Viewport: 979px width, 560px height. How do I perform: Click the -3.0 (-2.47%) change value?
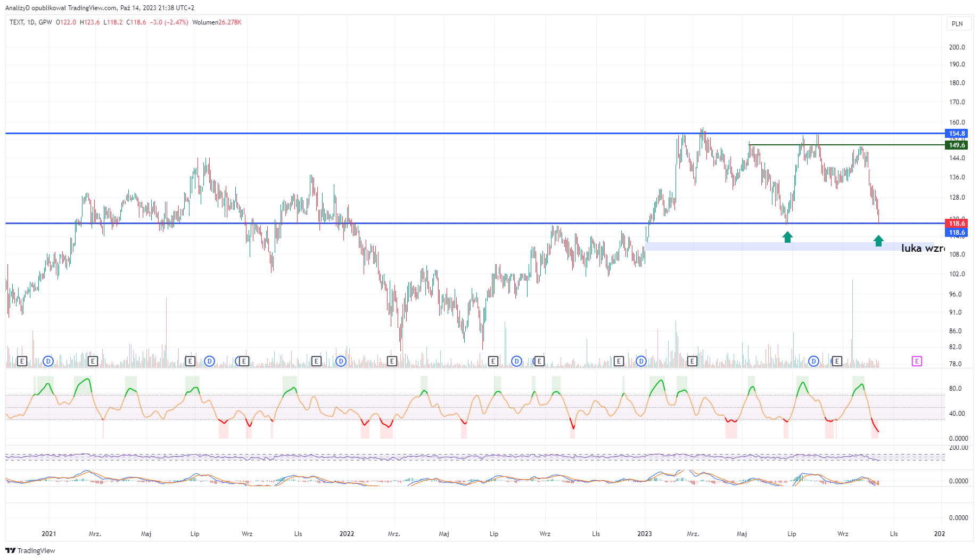coord(169,22)
